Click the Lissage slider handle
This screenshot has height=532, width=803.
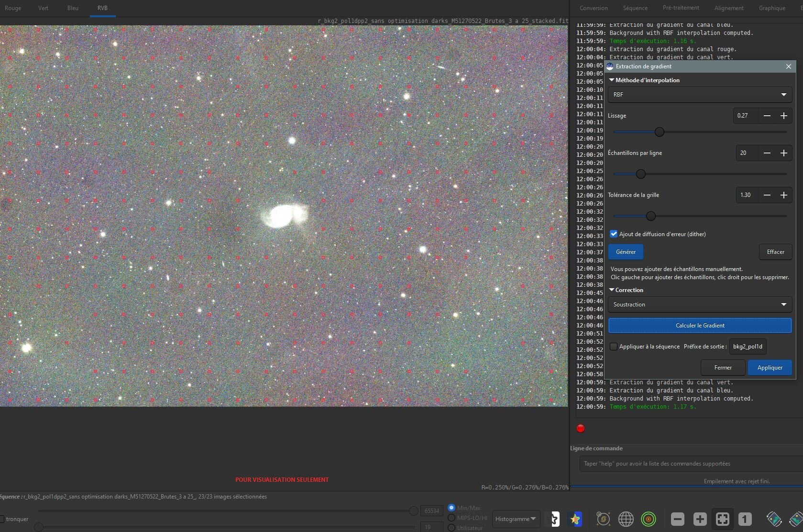tap(660, 132)
